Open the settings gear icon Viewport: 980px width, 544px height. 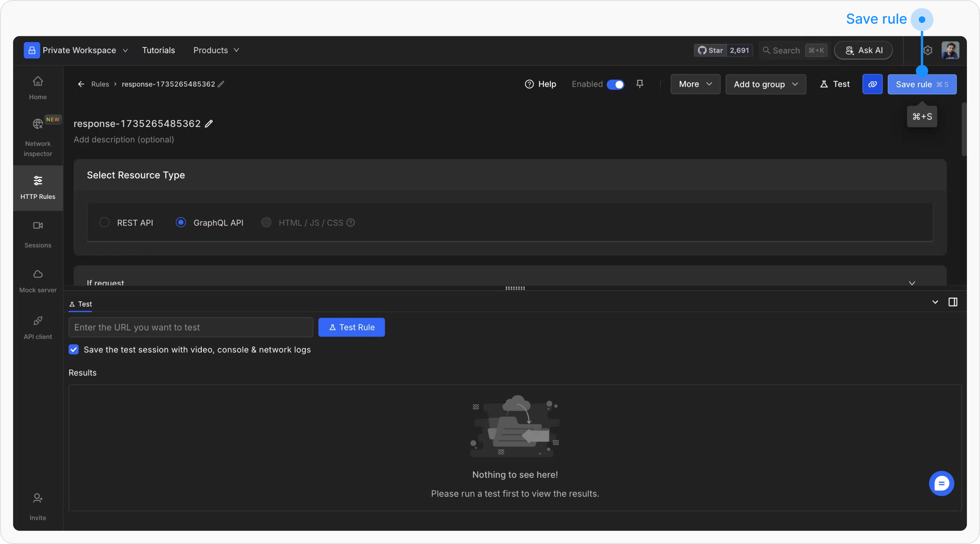click(927, 50)
